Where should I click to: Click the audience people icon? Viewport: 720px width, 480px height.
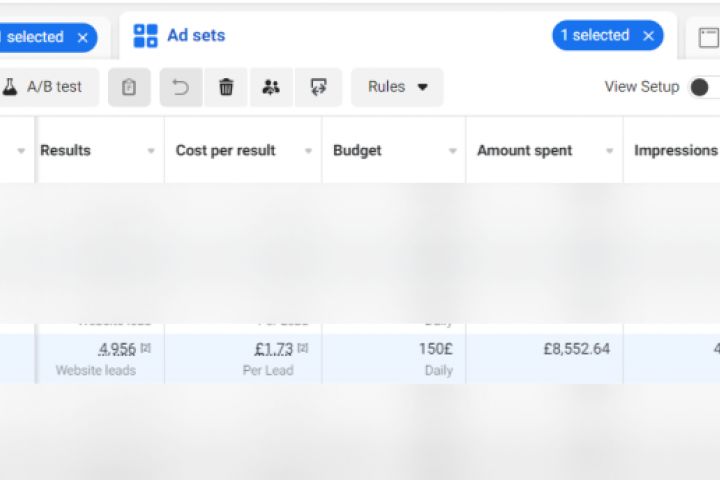[271, 87]
